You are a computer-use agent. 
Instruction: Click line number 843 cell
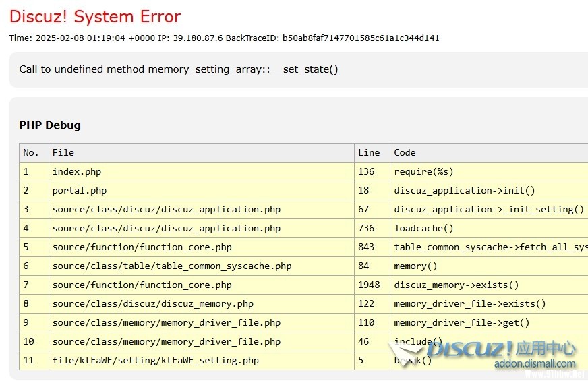pos(366,247)
